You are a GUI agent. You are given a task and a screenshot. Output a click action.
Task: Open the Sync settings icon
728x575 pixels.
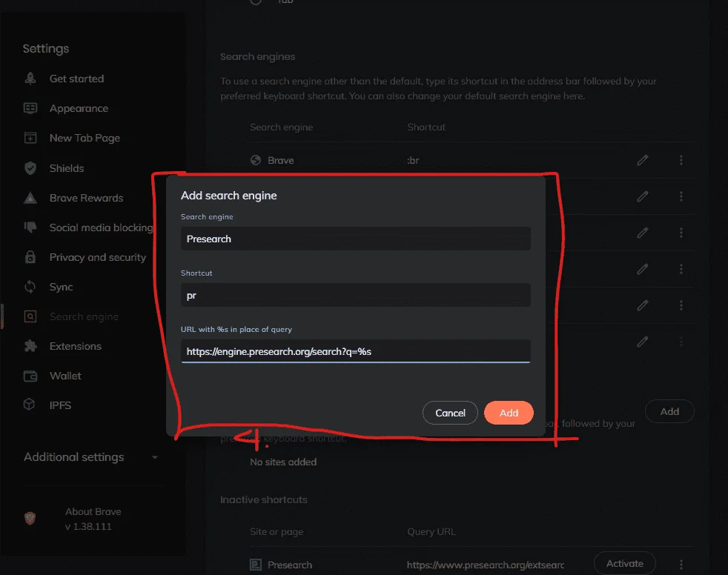(30, 287)
